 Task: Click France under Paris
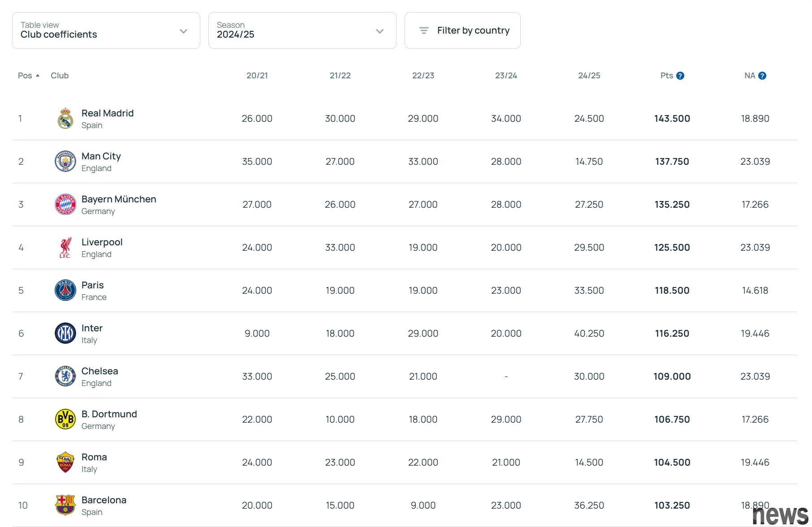94,297
